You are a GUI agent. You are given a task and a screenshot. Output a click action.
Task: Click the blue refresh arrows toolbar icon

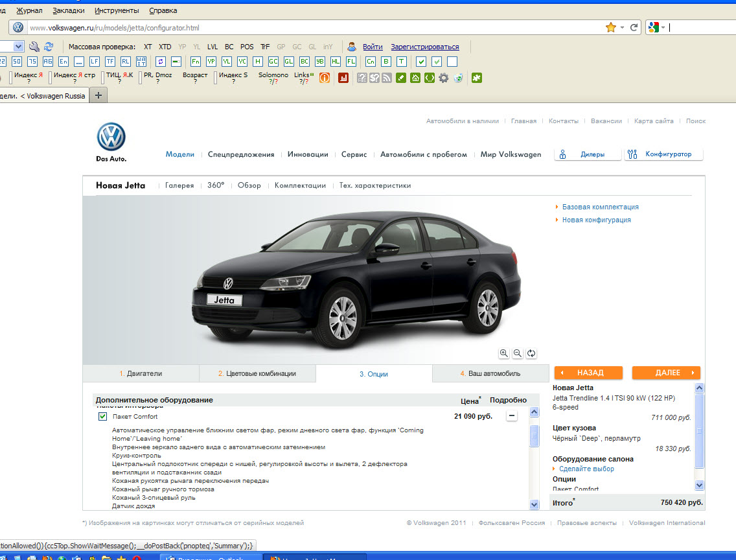49,47
